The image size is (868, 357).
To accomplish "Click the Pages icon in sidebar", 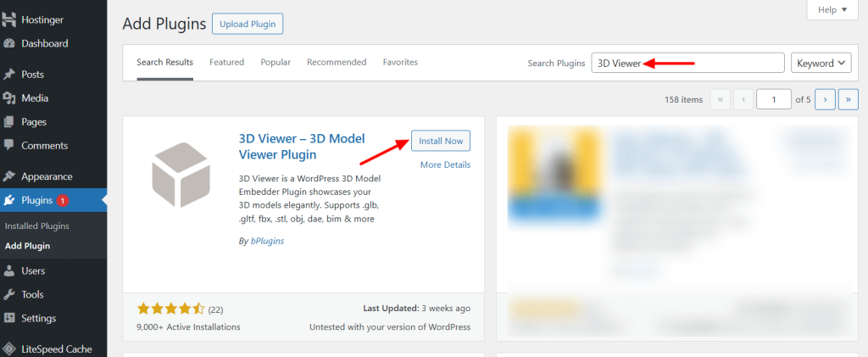I will (8, 122).
